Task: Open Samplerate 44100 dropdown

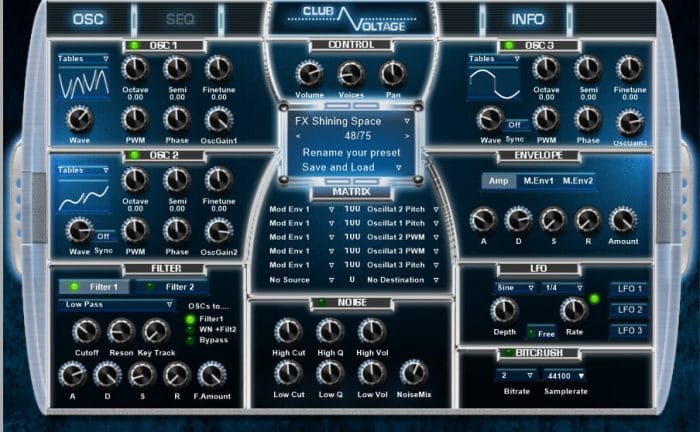Action: pyautogui.click(x=564, y=376)
